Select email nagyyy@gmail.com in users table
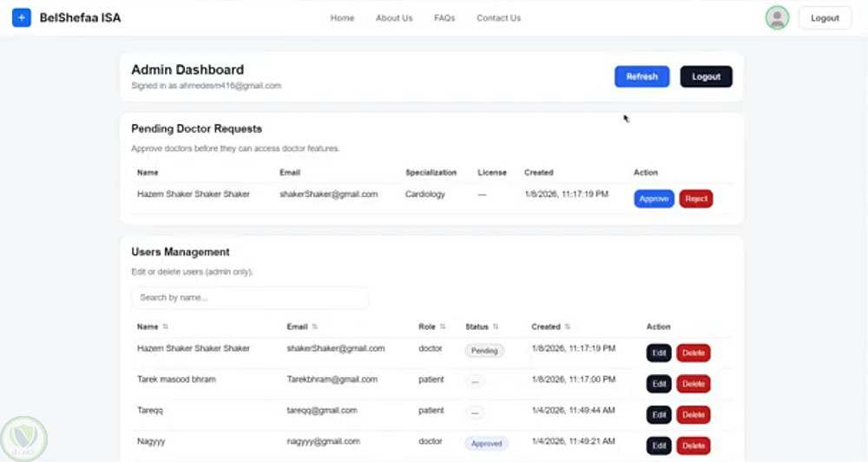Screen dimensions: 868x462 pyautogui.click(x=323, y=441)
